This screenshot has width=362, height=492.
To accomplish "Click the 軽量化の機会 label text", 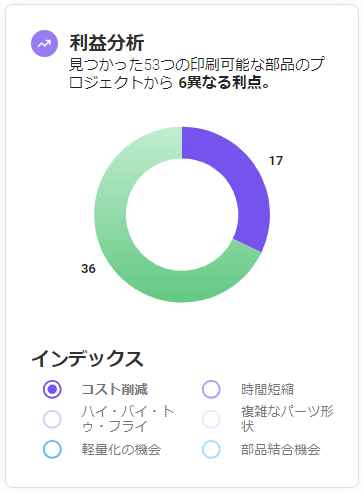I will [121, 449].
